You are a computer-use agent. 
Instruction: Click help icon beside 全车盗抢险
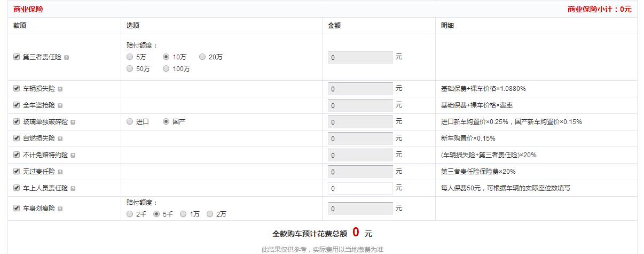click(60, 106)
